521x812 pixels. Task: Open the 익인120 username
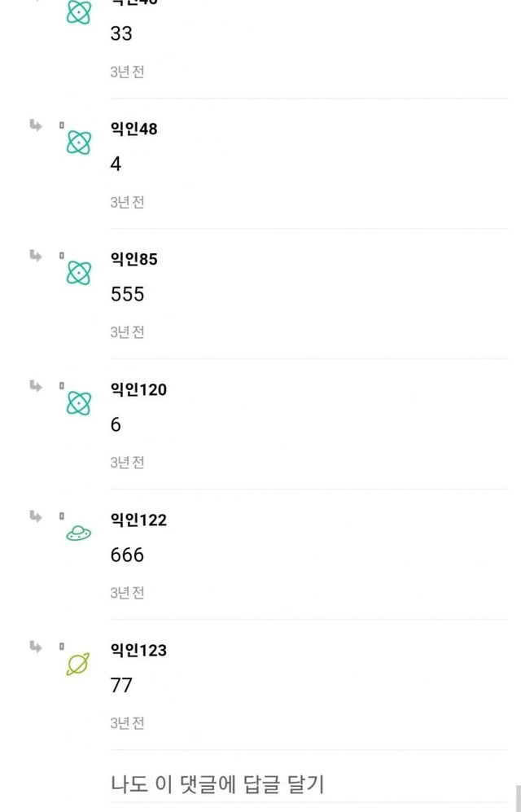138,389
